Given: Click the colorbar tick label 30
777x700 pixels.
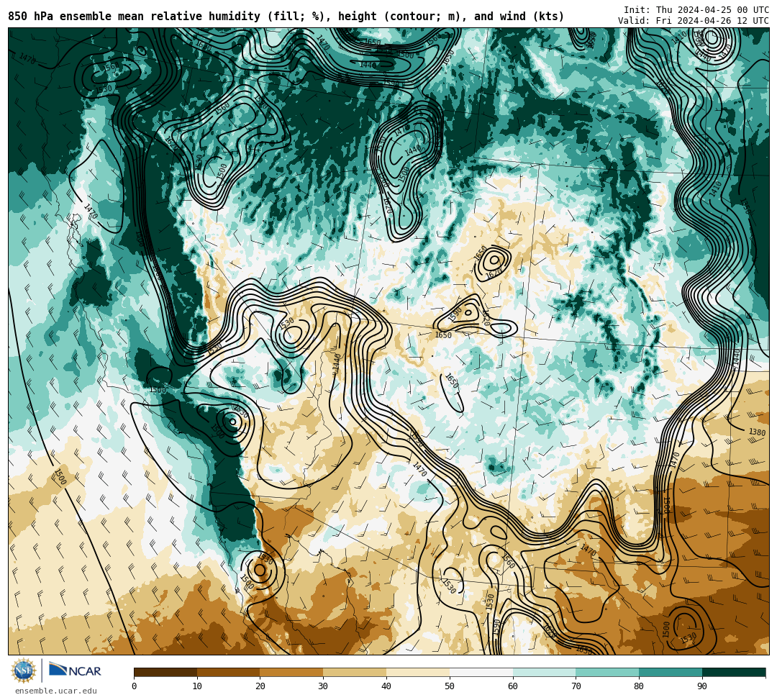Looking at the screenshot, I should pyautogui.click(x=323, y=686).
